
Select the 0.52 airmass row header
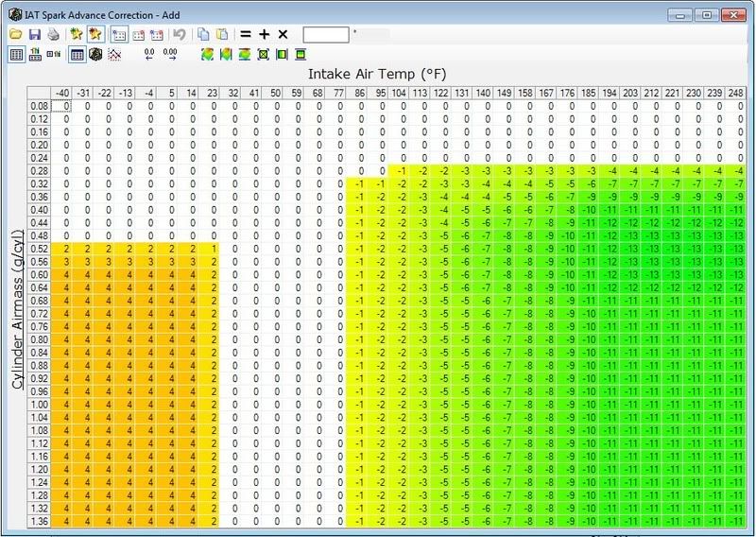39,247
